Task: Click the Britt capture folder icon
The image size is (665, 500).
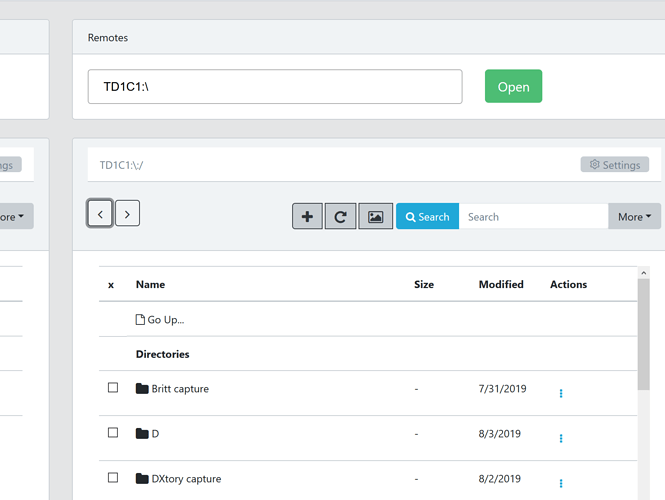Action: (x=142, y=388)
